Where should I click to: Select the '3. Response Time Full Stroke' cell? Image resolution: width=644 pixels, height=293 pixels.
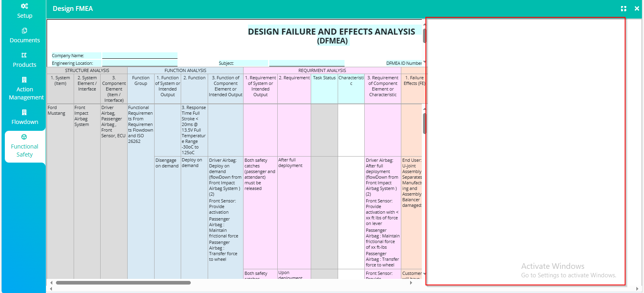coord(194,130)
